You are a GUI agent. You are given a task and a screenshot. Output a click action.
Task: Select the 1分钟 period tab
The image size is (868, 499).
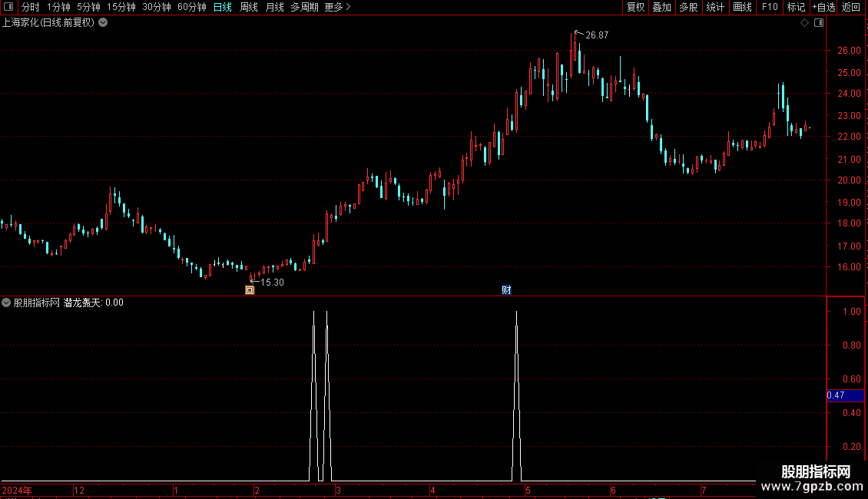coord(58,7)
